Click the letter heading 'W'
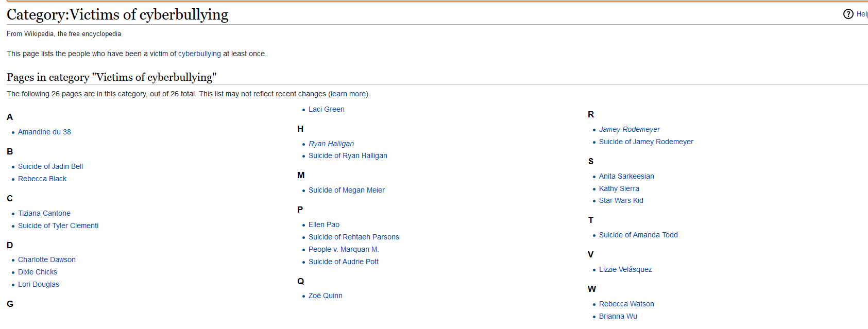Screen dimensions: 868x329 tap(592, 289)
